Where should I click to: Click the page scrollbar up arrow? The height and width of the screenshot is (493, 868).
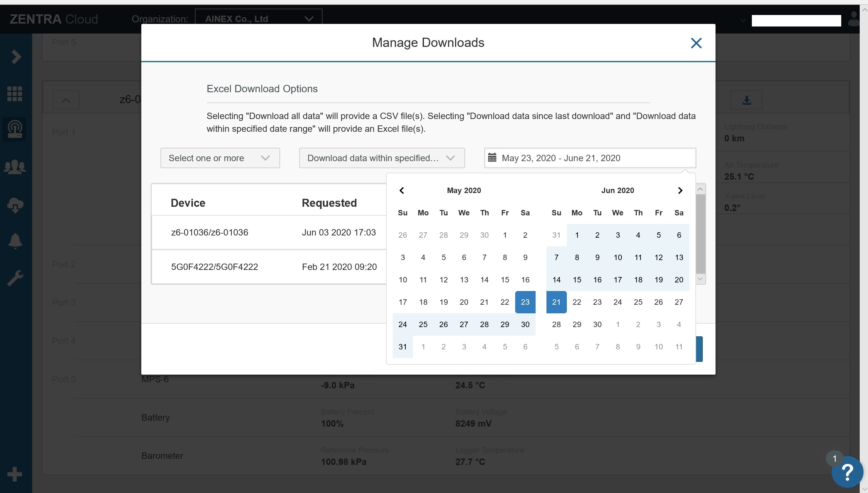864,10
